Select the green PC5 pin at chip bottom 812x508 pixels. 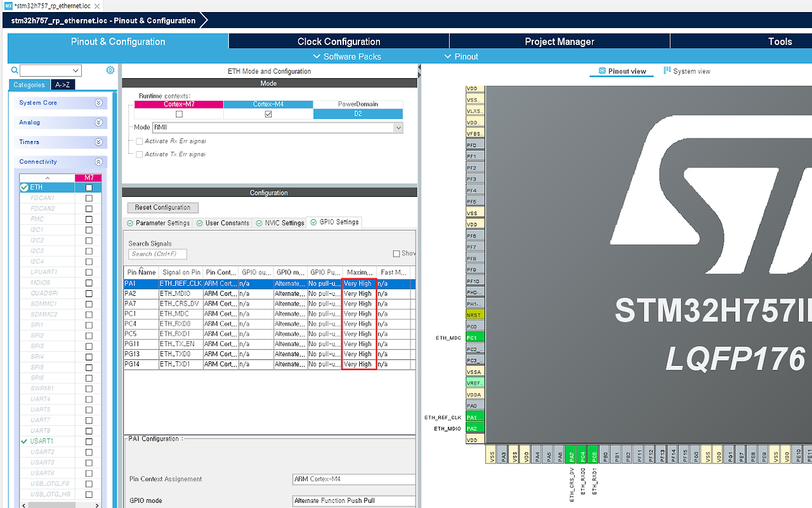tap(594, 454)
